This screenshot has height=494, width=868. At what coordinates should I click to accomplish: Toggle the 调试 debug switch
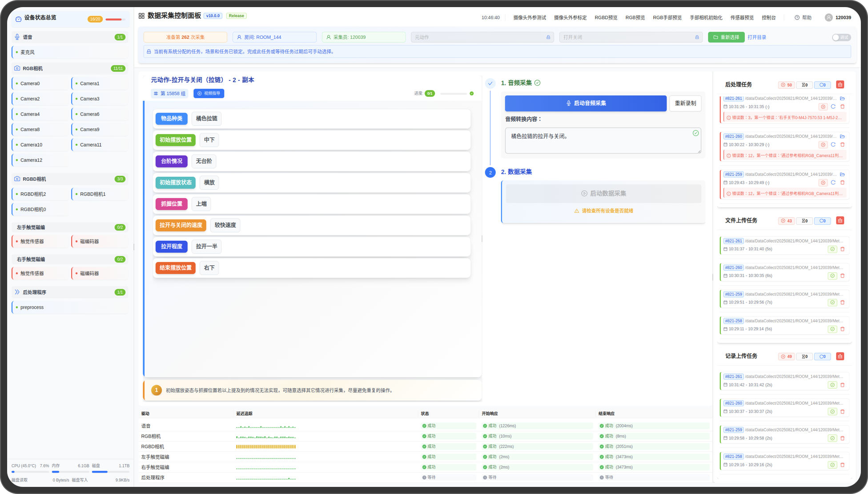(x=841, y=37)
